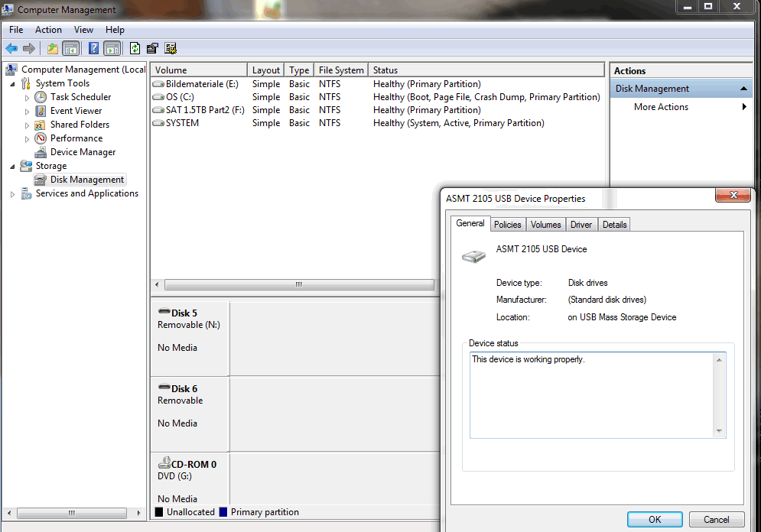Screen dimensions: 761x532
Task: Sort by the Layout column header
Action: coord(266,70)
